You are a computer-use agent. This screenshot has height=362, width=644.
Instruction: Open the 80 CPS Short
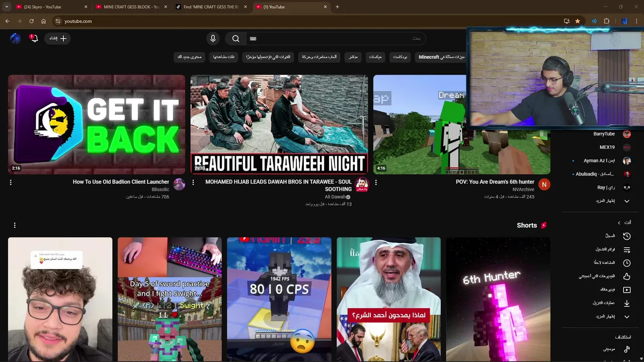coord(279,299)
